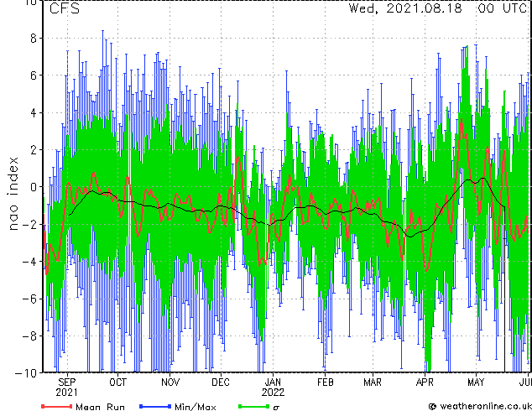Click the '00 UTC' time text
532x411 pixels.
pos(502,8)
